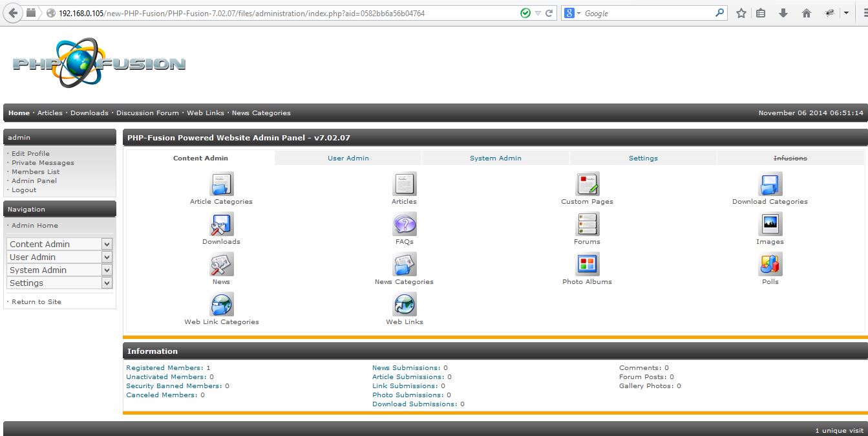Open the FAQs icon

click(405, 224)
